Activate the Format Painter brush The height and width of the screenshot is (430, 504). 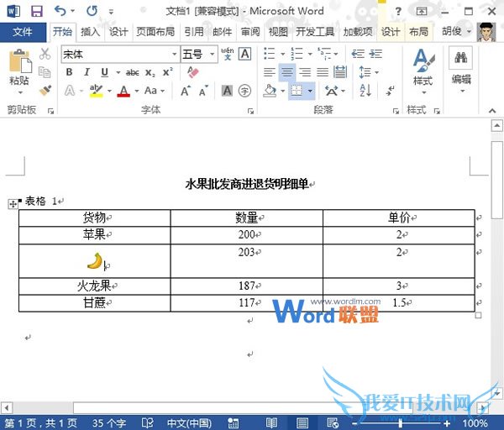tap(45, 91)
